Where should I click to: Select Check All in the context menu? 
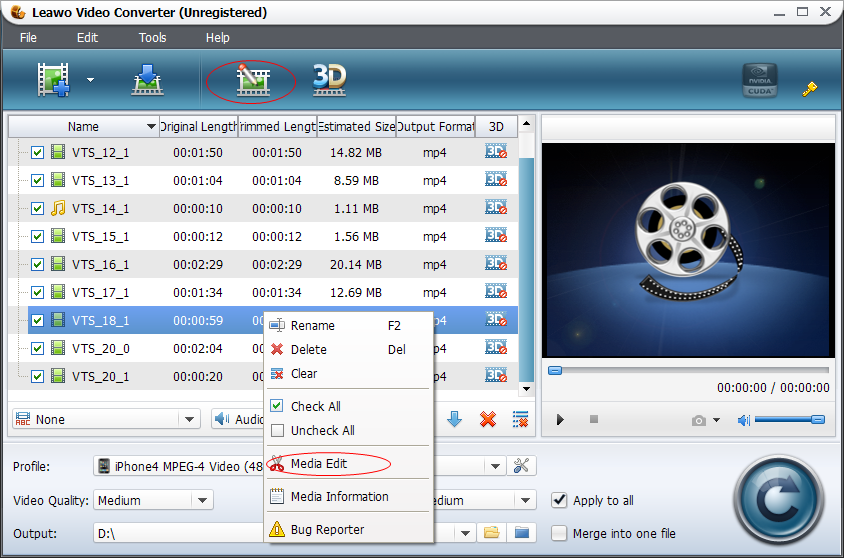tap(350, 406)
